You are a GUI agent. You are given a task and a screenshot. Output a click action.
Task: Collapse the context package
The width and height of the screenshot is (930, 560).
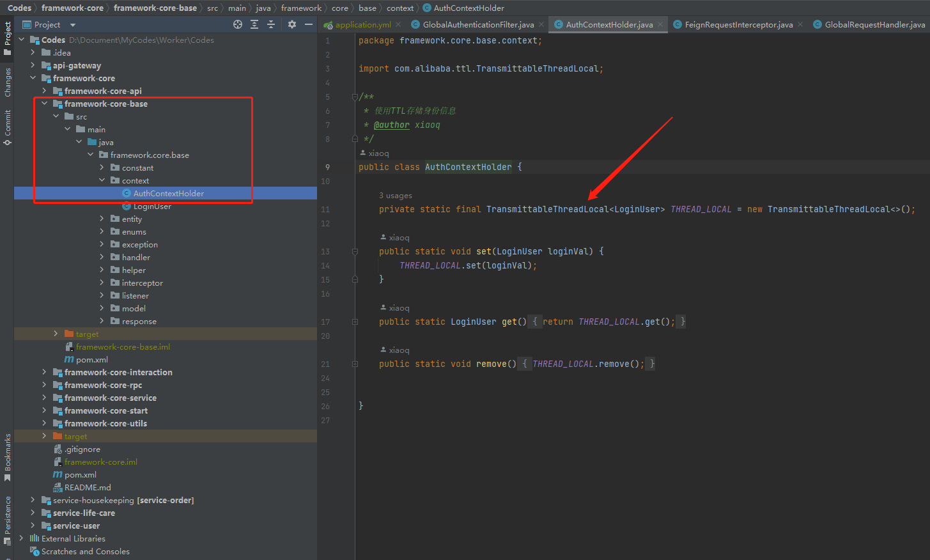tap(102, 180)
